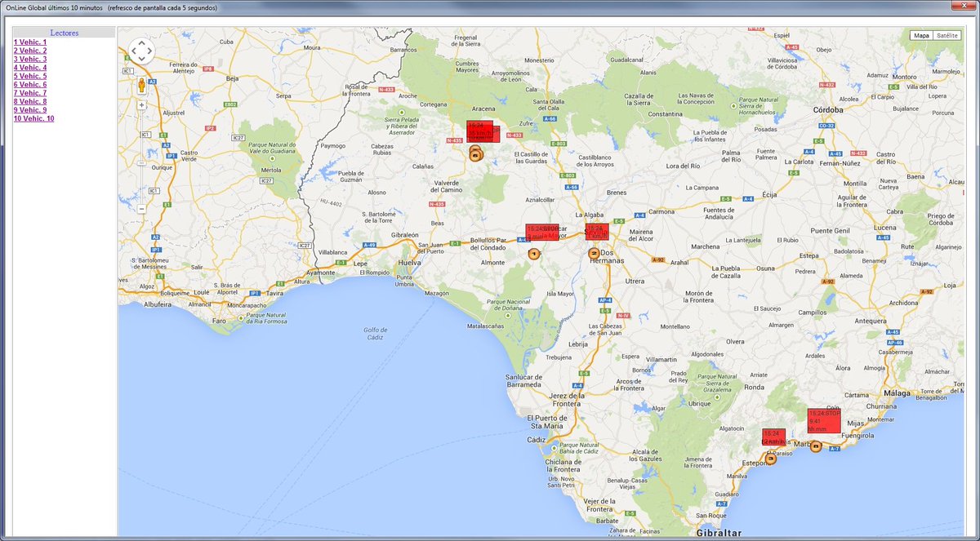Screen dimensions: 980x541
Task: Select the vehicle 6 marker near Aracena
Action: coord(474,153)
